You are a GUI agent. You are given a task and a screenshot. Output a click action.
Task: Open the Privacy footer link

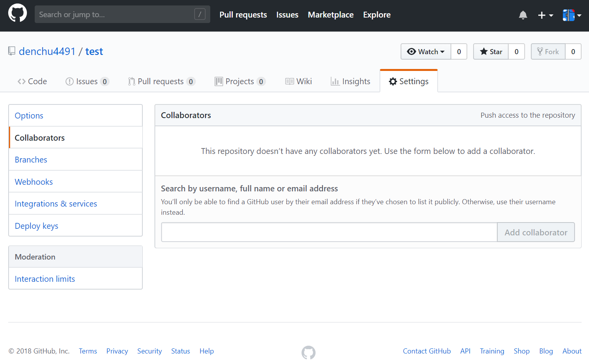coord(117,351)
